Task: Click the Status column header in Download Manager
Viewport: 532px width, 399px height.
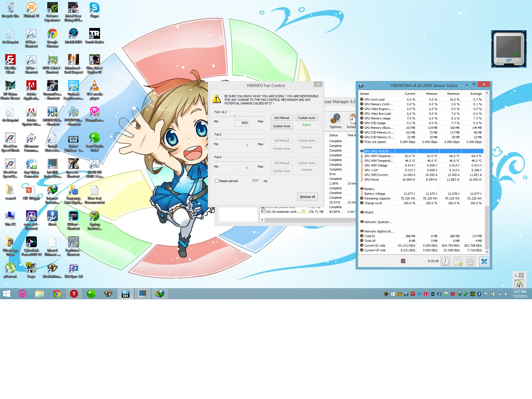Action: click(x=336, y=135)
